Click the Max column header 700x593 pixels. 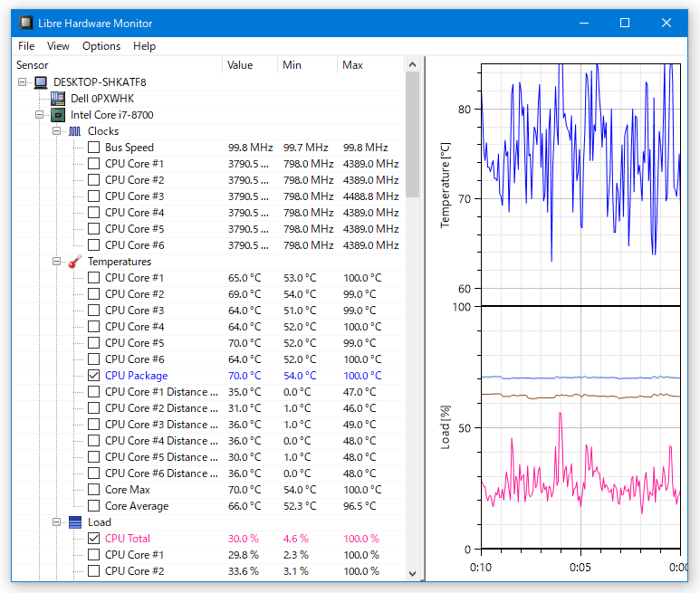(370, 64)
